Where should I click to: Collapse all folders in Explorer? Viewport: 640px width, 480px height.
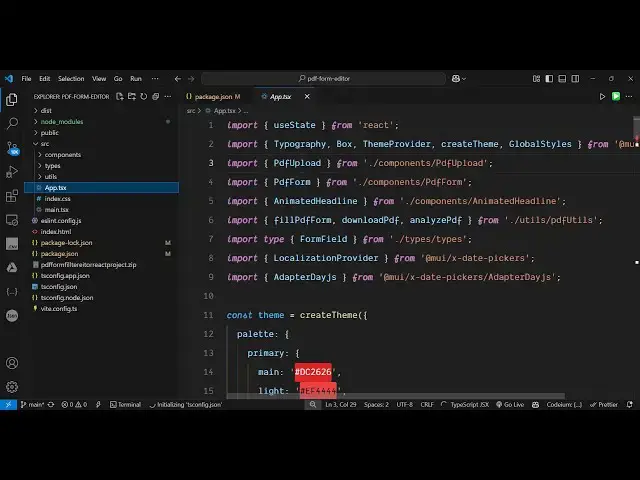click(x=156, y=97)
